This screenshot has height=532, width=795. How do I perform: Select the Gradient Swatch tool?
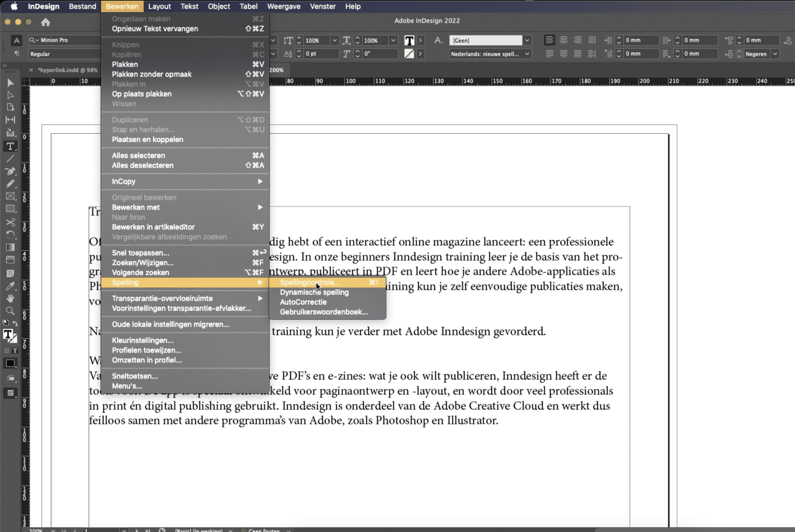pos(10,247)
